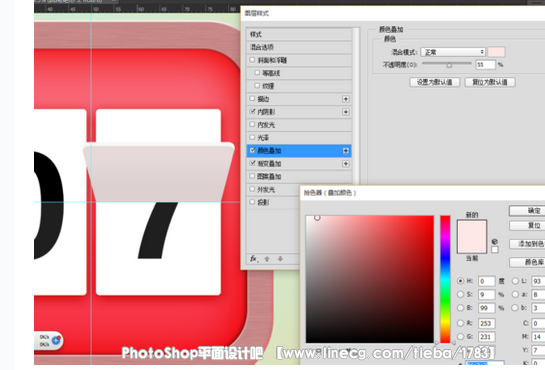Image resolution: width=545 pixels, height=370 pixels.
Task: Enable the 光泽 (Satin) checkbox
Action: [x=252, y=137]
